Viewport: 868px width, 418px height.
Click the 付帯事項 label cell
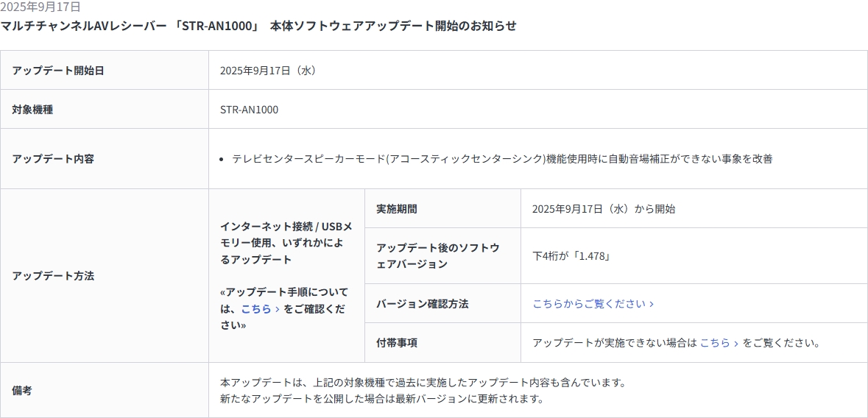pyautogui.click(x=443, y=343)
